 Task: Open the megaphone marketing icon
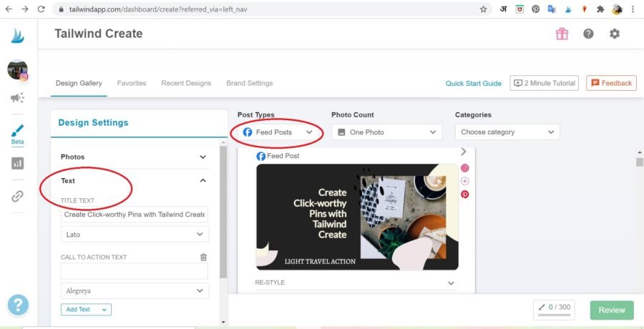click(17, 98)
